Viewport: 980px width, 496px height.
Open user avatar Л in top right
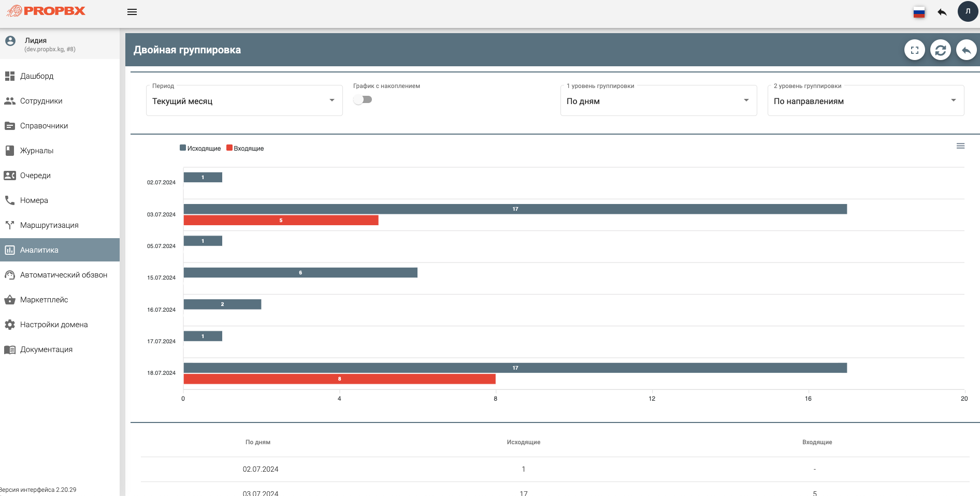968,11
